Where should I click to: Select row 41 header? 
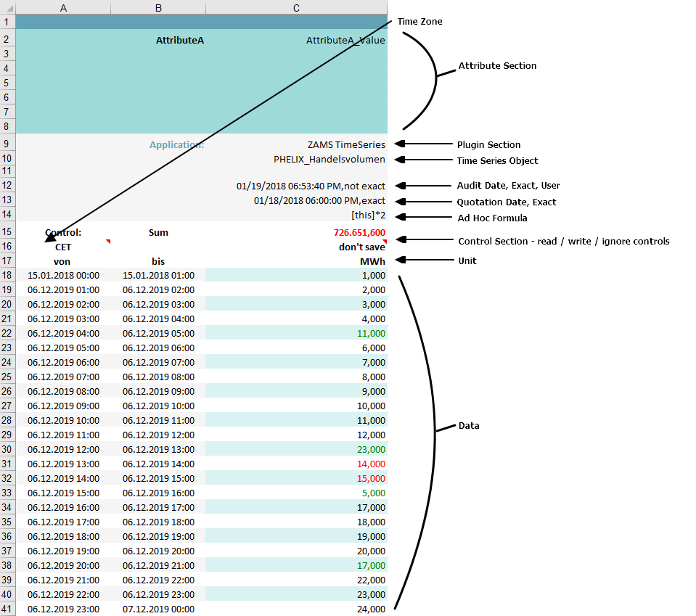[x=7, y=609]
